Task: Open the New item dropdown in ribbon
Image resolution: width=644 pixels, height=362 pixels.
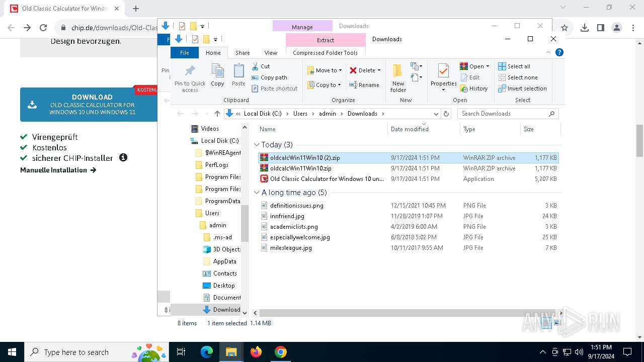Action: pos(416,66)
